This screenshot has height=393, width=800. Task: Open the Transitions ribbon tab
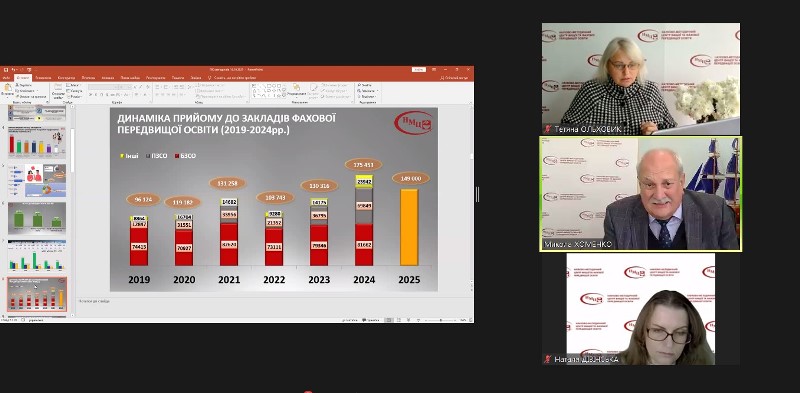click(88, 78)
